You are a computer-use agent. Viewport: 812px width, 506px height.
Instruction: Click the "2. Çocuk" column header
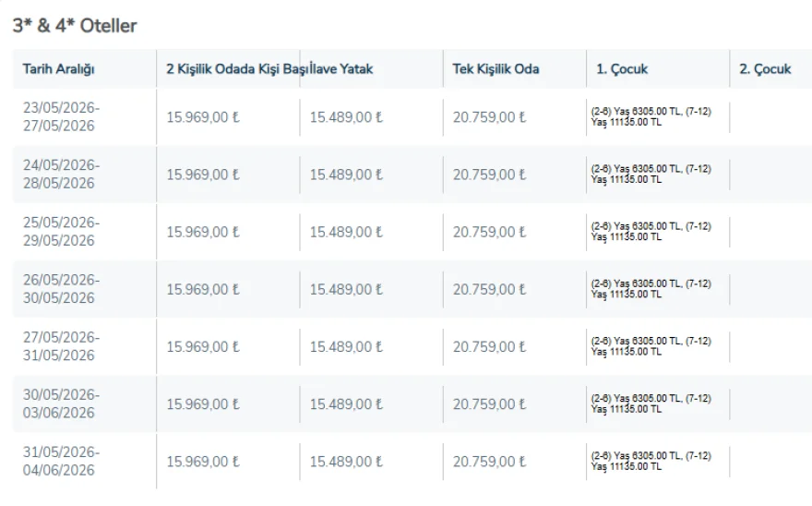(x=765, y=69)
